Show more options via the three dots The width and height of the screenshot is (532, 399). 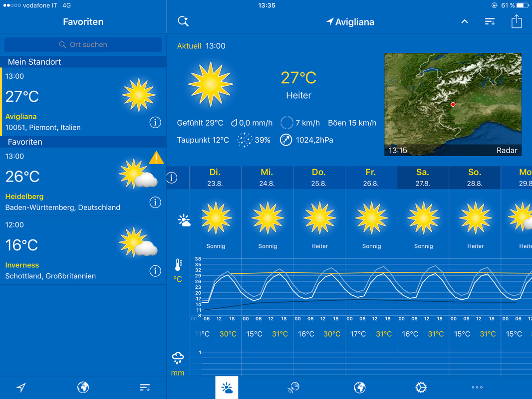(x=477, y=388)
